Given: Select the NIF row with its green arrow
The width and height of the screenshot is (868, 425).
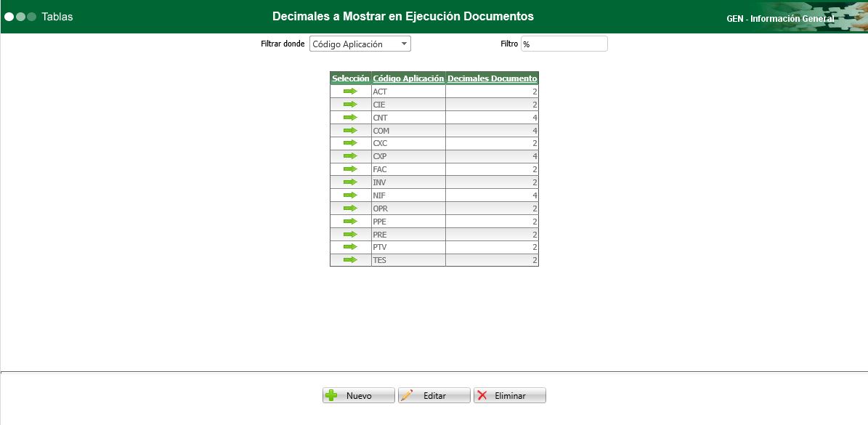Looking at the screenshot, I should pyautogui.click(x=350, y=195).
